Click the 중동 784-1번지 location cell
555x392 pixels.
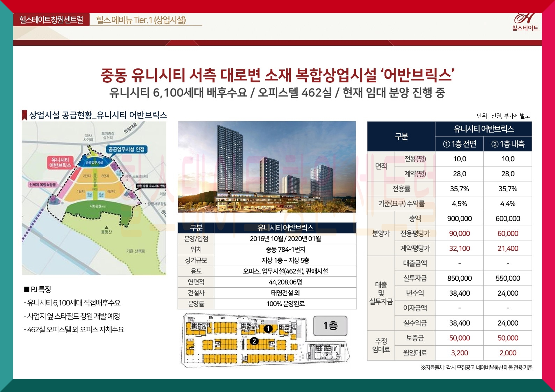click(285, 250)
